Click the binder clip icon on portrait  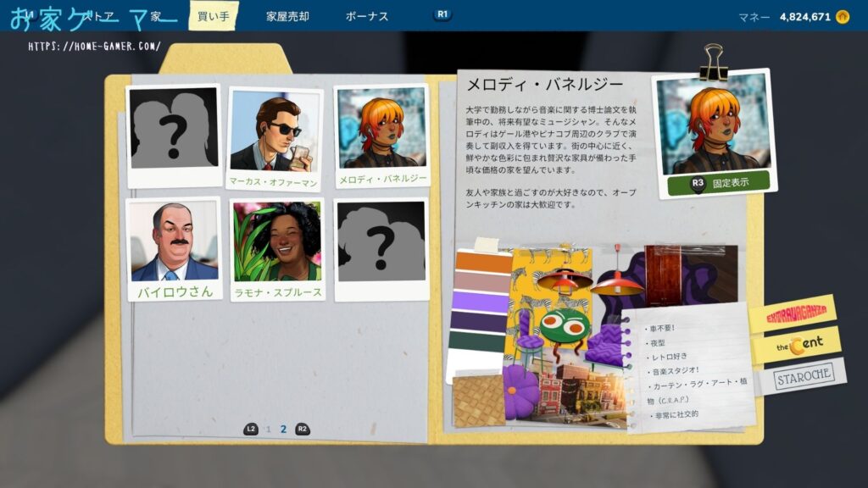713,63
